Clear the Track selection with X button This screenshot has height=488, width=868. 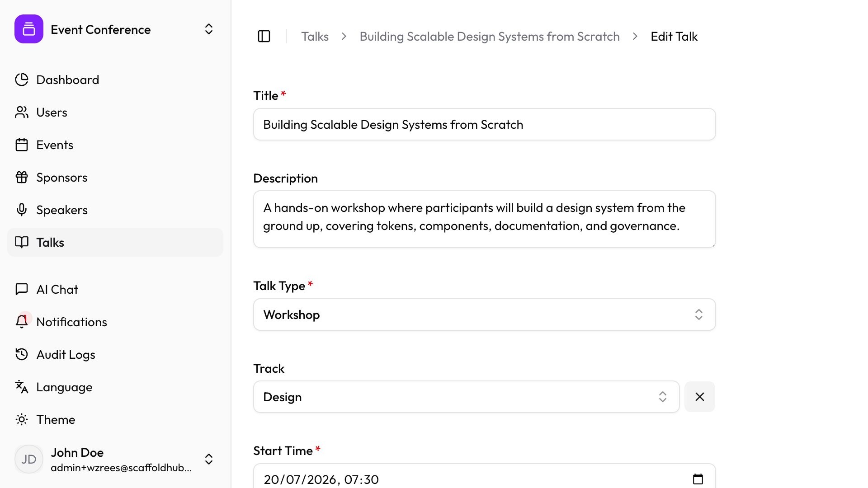[699, 397]
